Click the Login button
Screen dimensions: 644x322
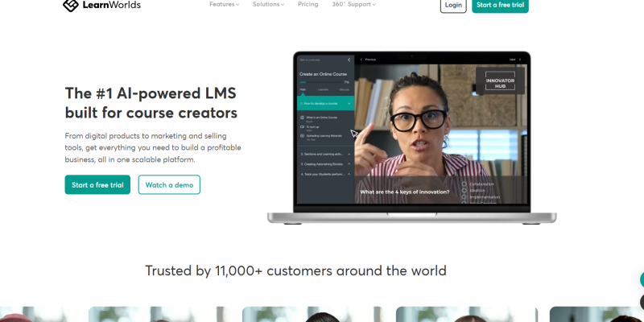point(453,5)
